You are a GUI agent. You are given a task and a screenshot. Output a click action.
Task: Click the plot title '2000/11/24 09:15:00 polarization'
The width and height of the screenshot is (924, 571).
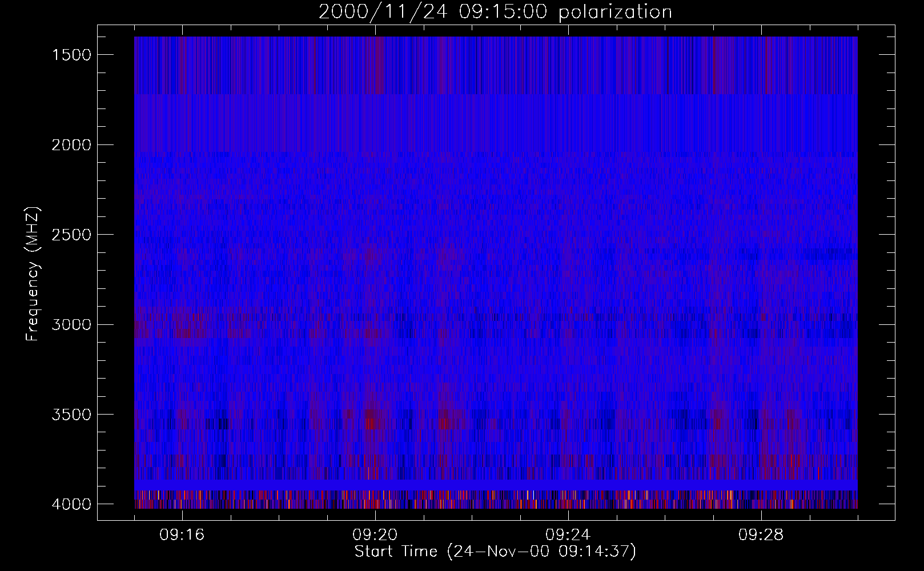[495, 12]
